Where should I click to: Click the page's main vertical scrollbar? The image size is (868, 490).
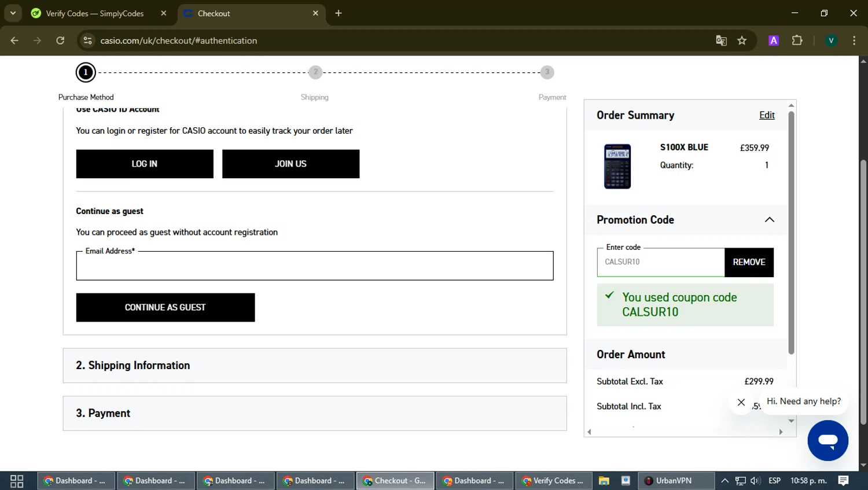(x=863, y=292)
